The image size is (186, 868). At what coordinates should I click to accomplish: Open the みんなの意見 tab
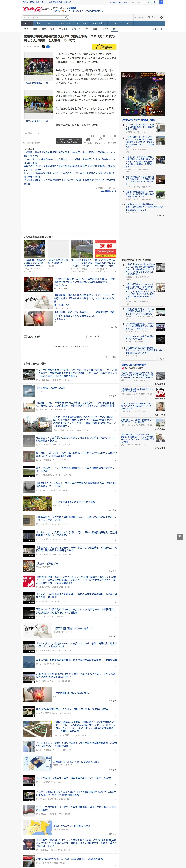tap(98, 24)
